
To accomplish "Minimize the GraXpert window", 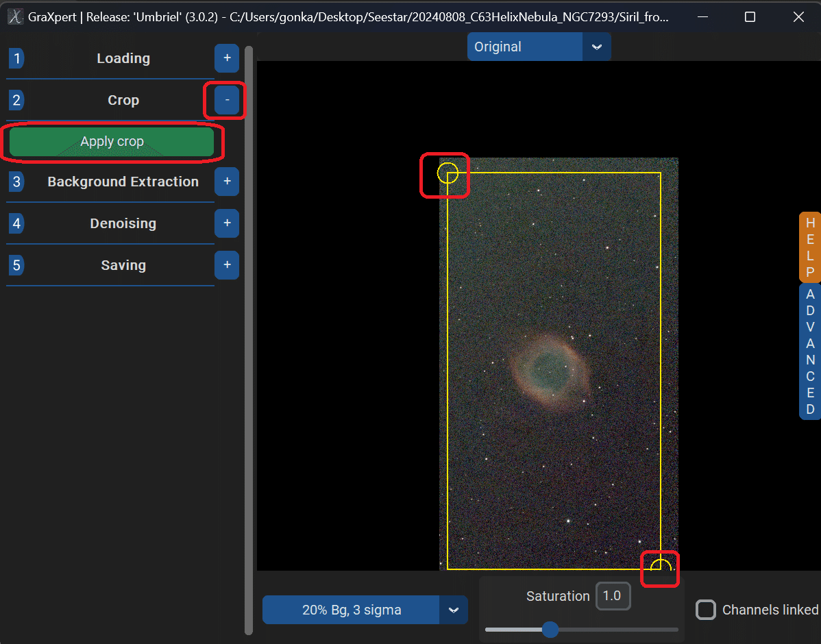I will [702, 16].
